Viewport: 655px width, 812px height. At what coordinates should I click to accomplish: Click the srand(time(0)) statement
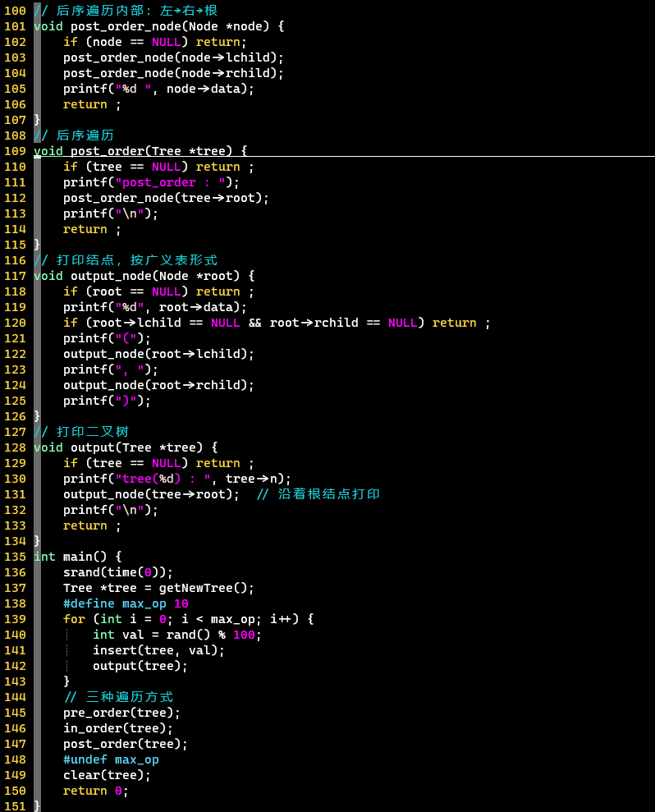118,572
